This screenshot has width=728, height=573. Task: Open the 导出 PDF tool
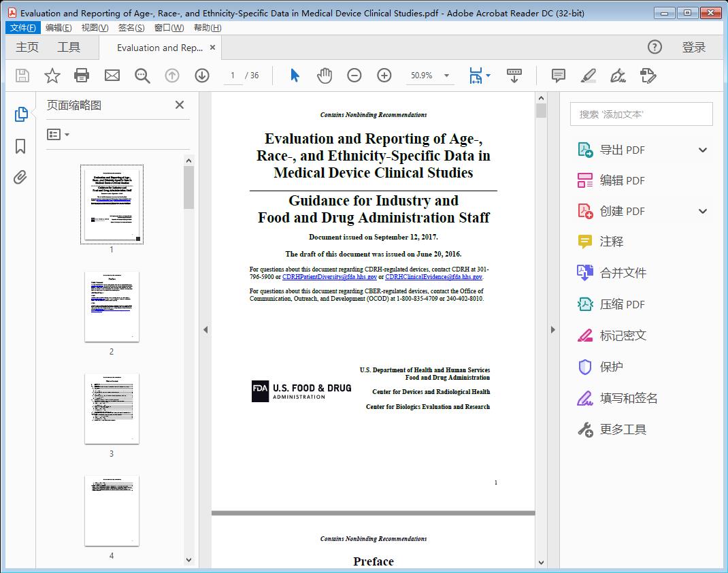622,150
